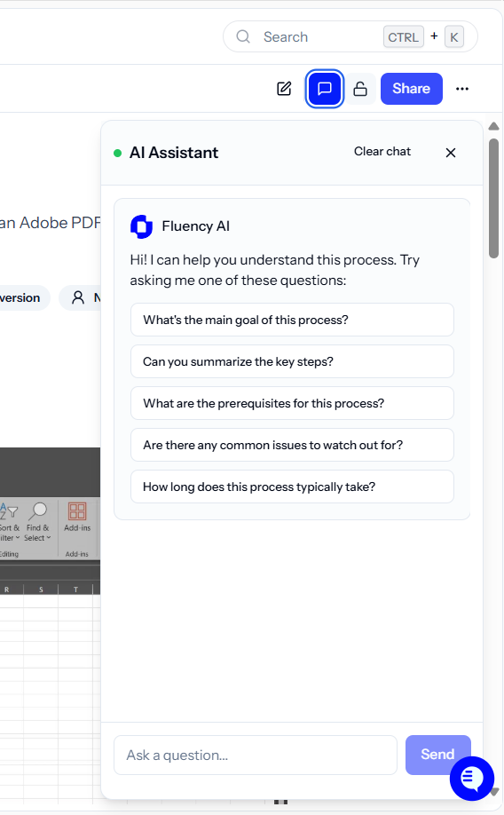
Task: Click the Send button
Action: coord(437,755)
